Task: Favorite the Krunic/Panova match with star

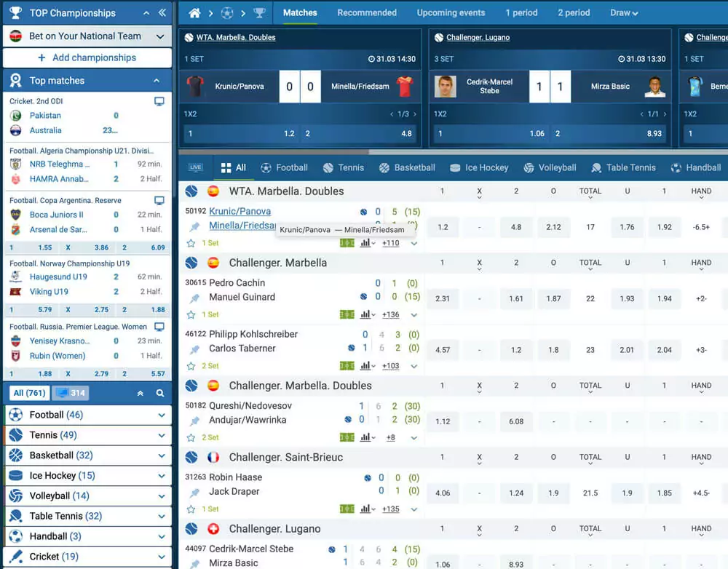Action: 191,243
